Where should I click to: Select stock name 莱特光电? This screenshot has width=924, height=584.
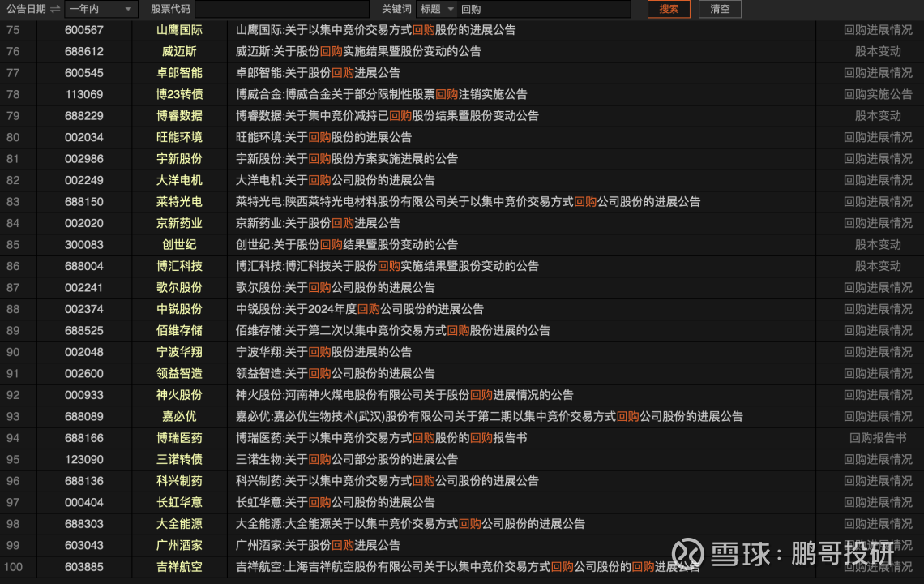pos(179,202)
